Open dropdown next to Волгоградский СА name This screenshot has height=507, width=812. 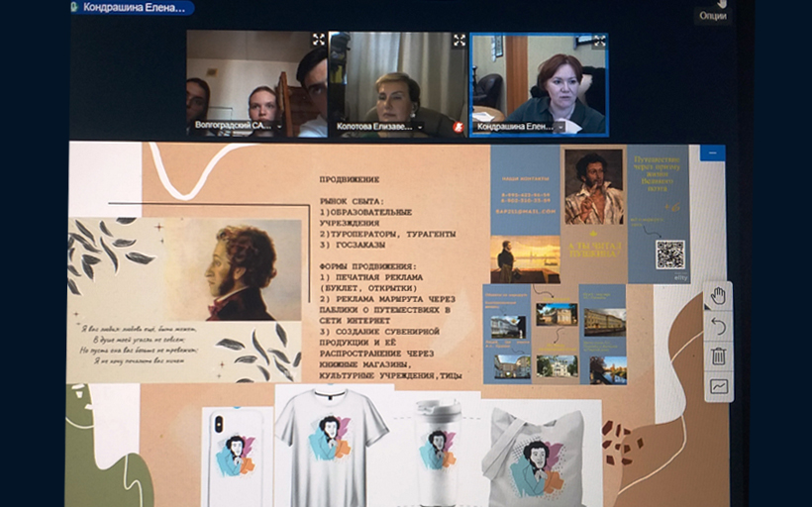click(279, 126)
